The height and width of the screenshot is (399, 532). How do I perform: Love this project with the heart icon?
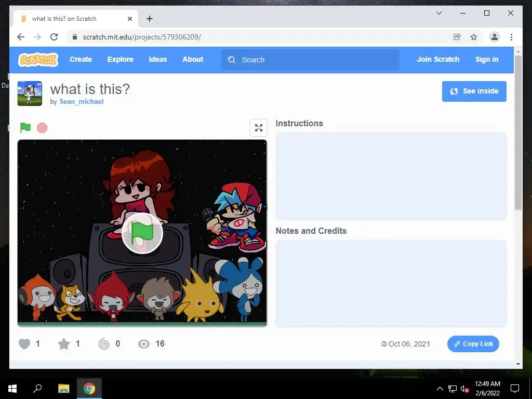click(24, 344)
